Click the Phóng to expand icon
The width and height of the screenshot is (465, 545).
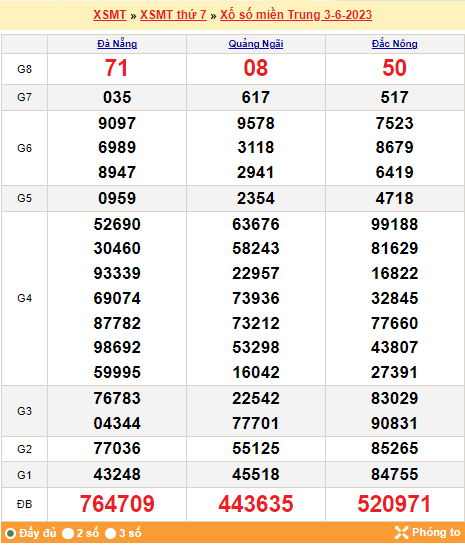coord(401,532)
